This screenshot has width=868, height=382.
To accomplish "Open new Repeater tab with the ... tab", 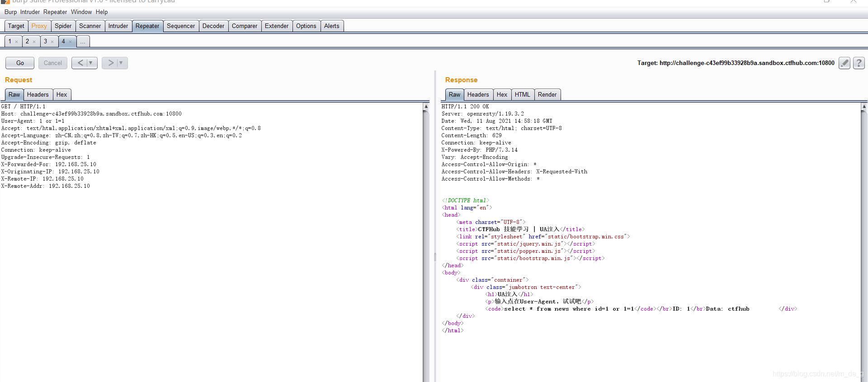I will click(83, 42).
